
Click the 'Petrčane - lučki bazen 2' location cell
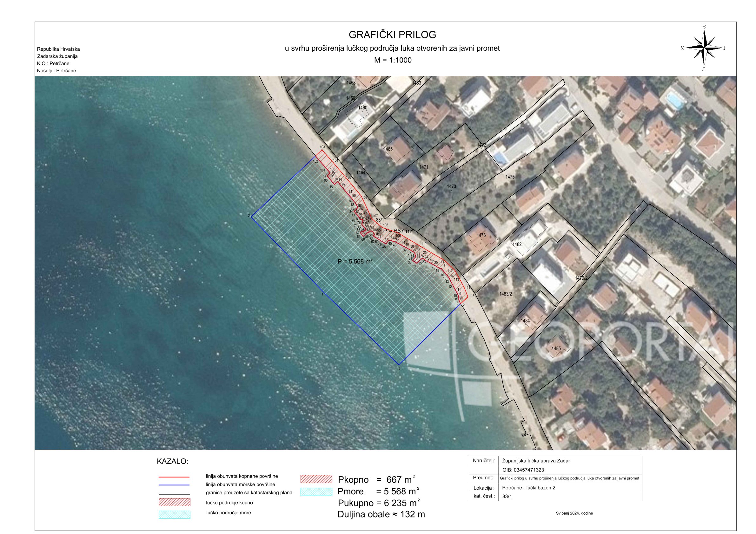point(529,488)
